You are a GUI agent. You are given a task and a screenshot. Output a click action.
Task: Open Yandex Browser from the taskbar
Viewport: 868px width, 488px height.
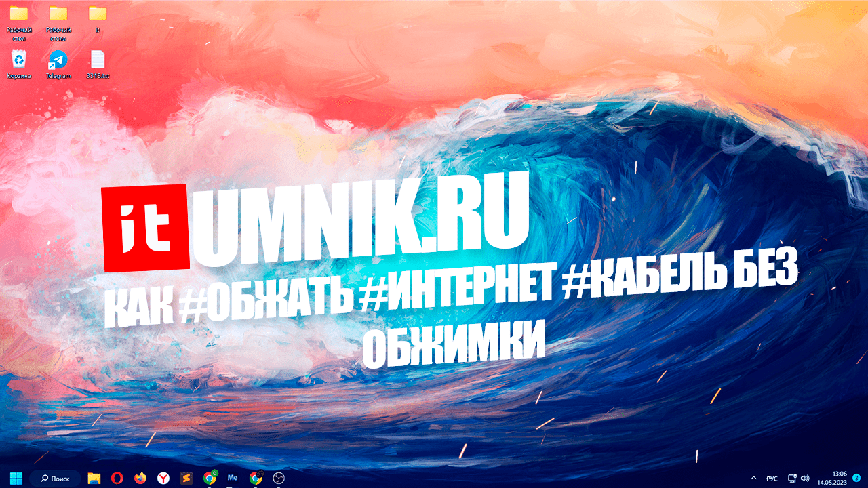(163, 478)
